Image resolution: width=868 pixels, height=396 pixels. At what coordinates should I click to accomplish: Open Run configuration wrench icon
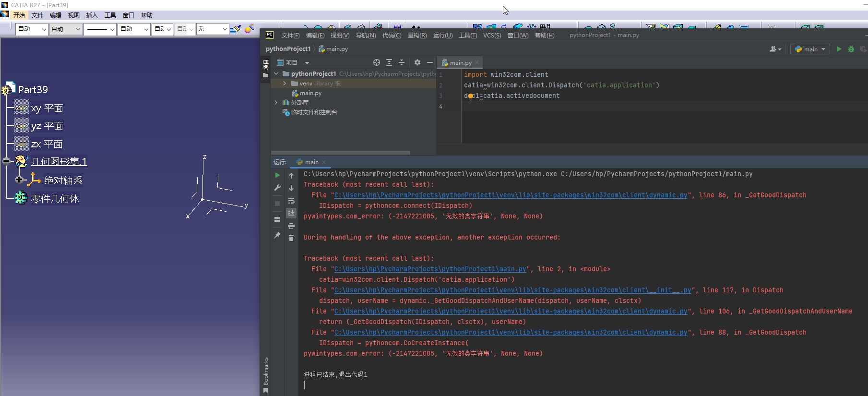pyautogui.click(x=277, y=188)
